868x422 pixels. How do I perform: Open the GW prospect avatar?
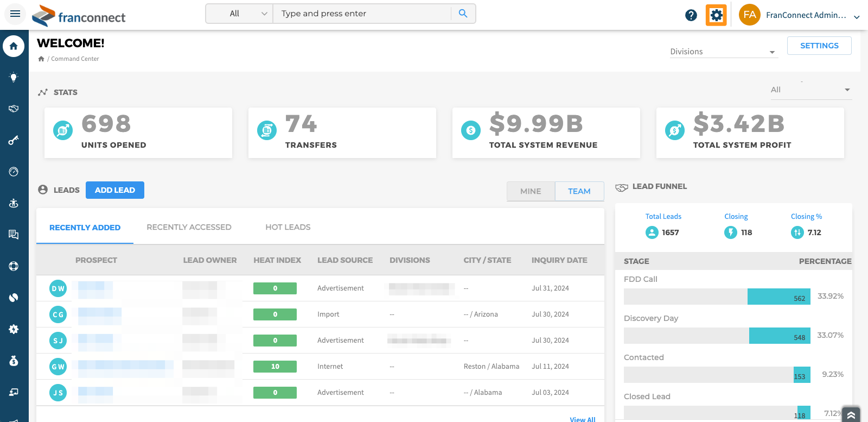[58, 367]
